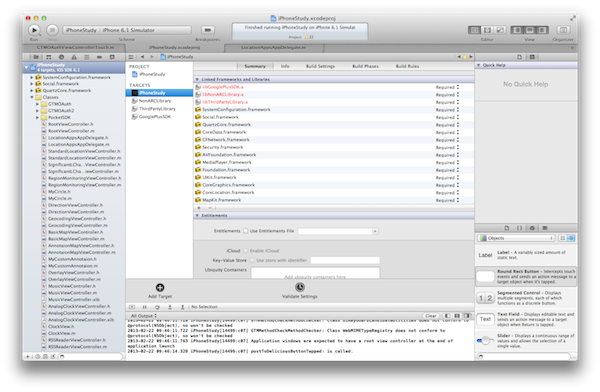Show only variables view in debug area
Screen dimensions: 600x392
(x=447, y=316)
